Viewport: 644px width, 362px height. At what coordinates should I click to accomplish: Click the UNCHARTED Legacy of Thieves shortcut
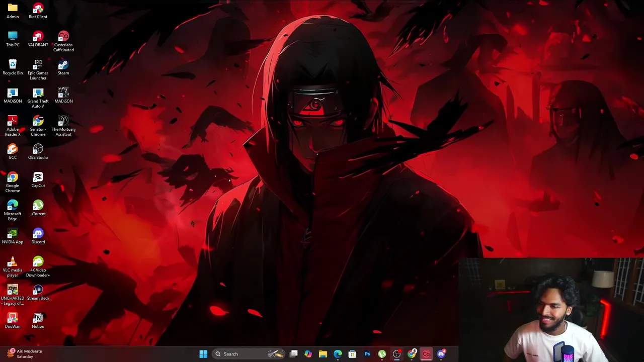[13, 295]
